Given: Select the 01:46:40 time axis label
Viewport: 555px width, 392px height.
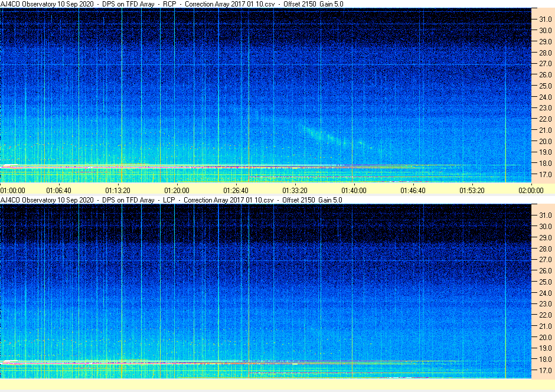Looking at the screenshot, I should [x=413, y=190].
